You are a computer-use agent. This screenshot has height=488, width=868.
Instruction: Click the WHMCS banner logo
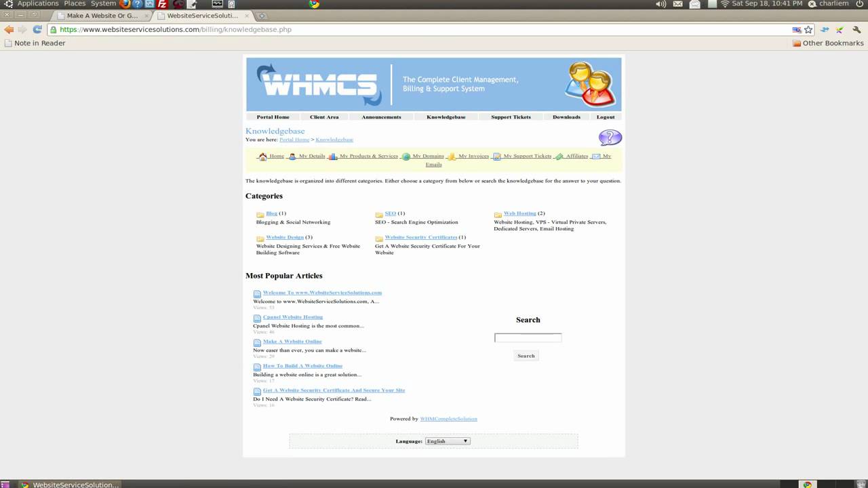pos(319,85)
